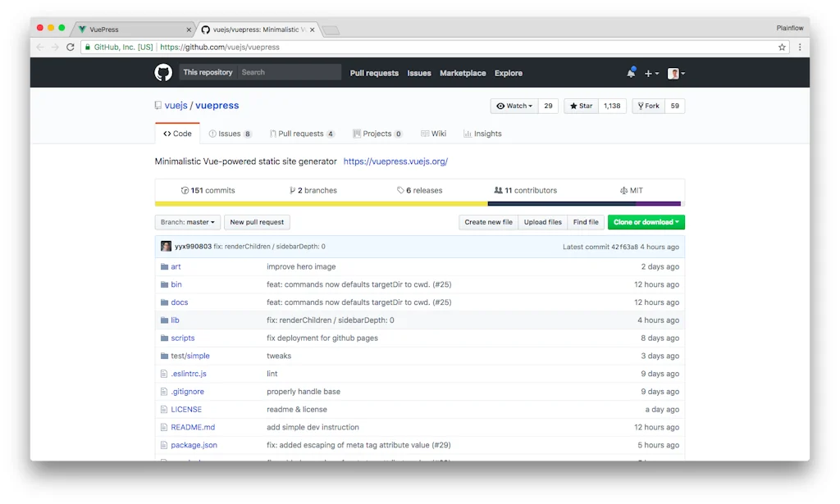Toggle the bookmark star in the address bar
The width and height of the screenshot is (840, 504).
782,47
